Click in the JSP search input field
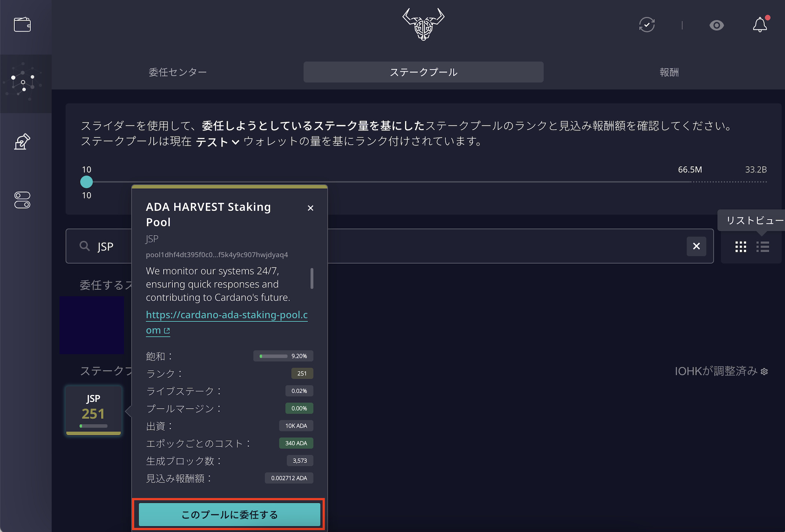Screen dimensions: 785x532 pos(390,246)
